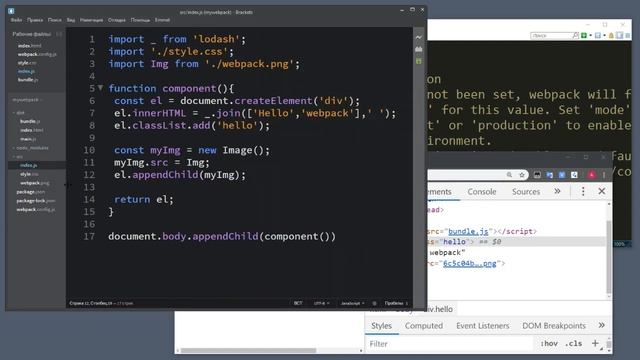640x360 pixels.
Task: Open the JavaScript language dropdown
Action: [x=352, y=303]
